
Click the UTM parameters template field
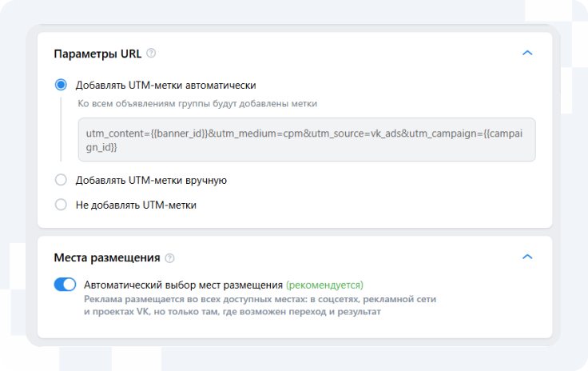(x=306, y=140)
